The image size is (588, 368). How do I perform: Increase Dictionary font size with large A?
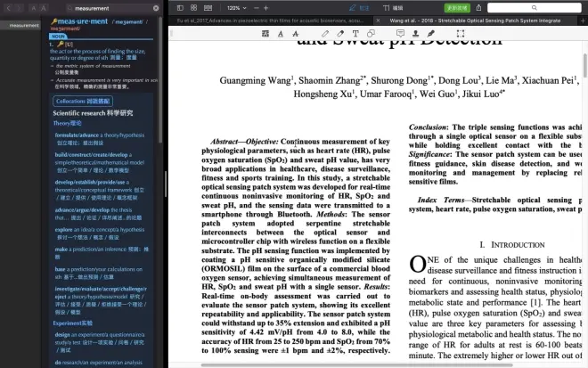44,8
